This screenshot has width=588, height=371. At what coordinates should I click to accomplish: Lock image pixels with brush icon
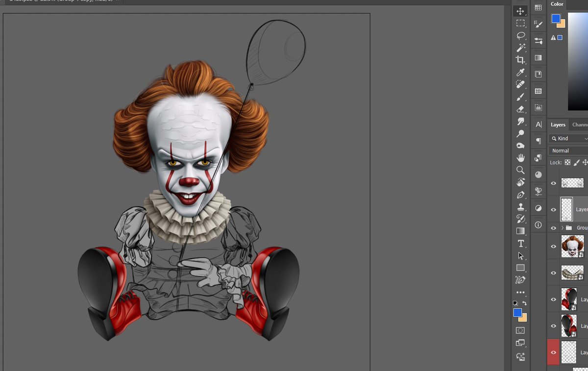[x=577, y=162]
